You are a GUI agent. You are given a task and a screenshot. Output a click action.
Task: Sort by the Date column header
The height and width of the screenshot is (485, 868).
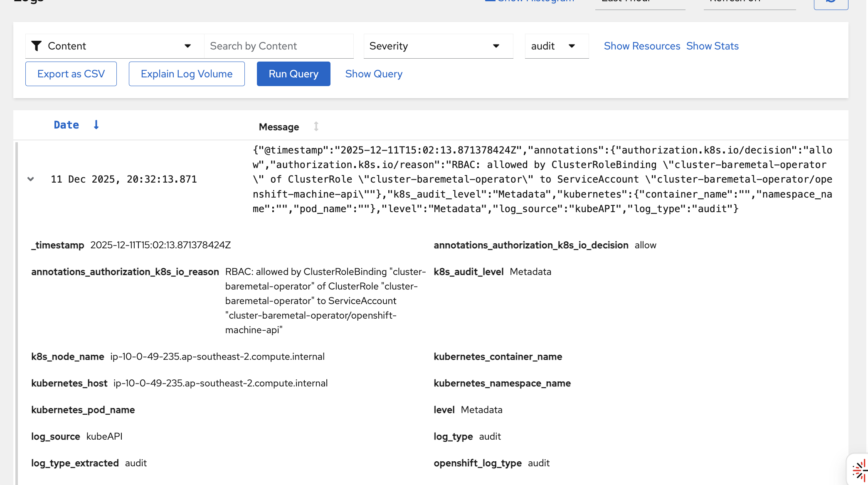coord(67,125)
